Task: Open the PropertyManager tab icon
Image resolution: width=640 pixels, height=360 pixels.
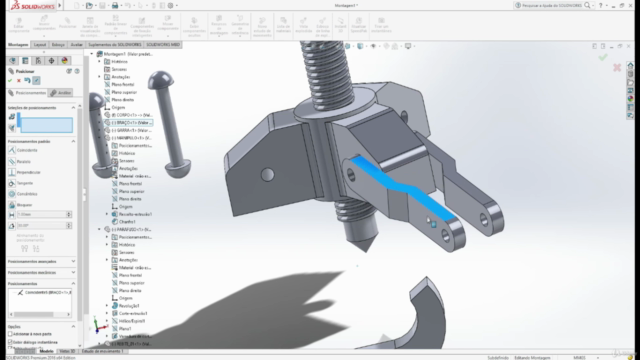Action: (25, 61)
